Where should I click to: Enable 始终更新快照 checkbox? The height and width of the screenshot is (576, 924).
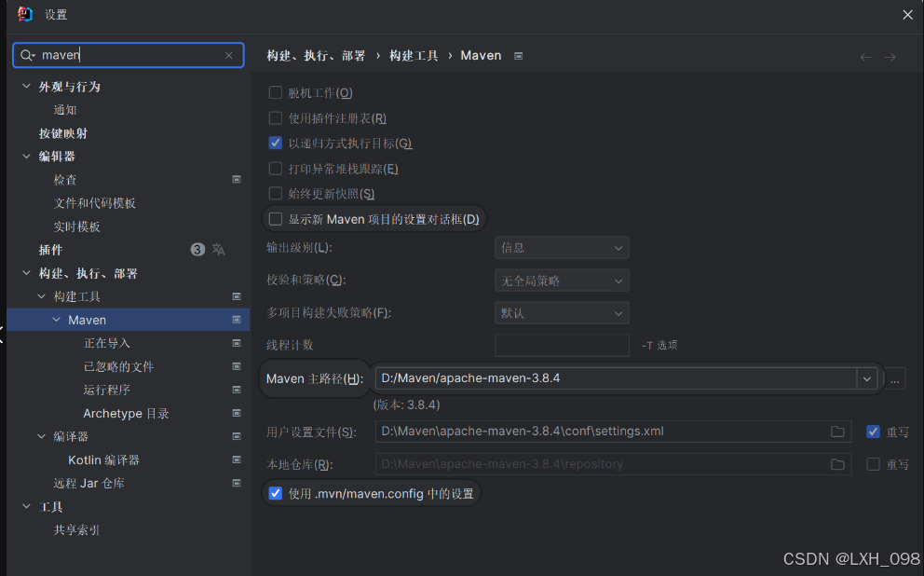[275, 193]
